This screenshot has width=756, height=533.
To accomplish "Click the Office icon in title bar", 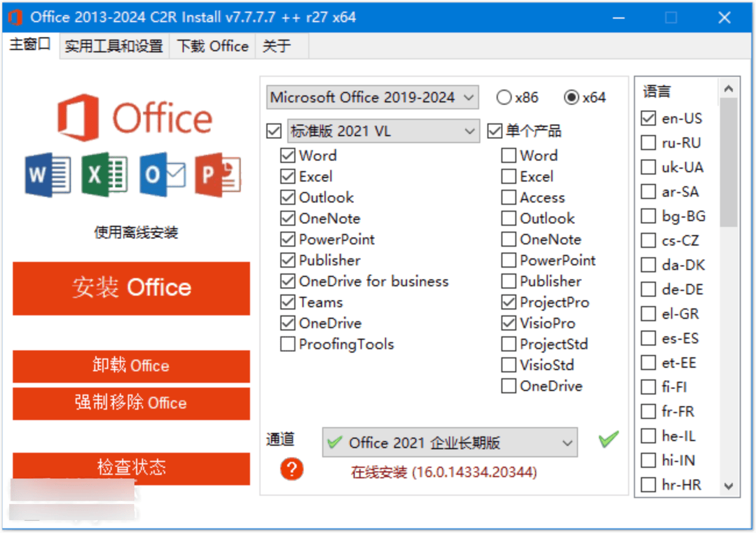I will (15, 17).
